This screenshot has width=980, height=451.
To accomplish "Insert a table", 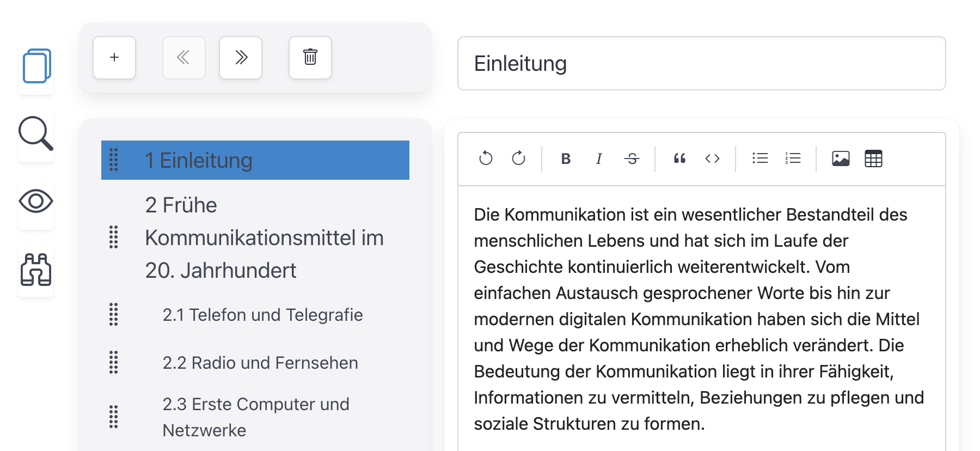I will tap(873, 159).
